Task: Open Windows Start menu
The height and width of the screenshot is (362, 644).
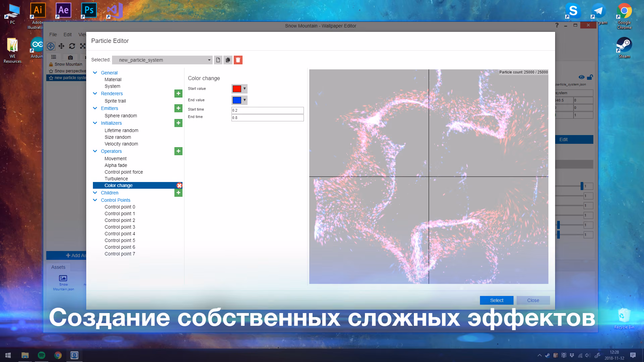Action: tap(8, 355)
